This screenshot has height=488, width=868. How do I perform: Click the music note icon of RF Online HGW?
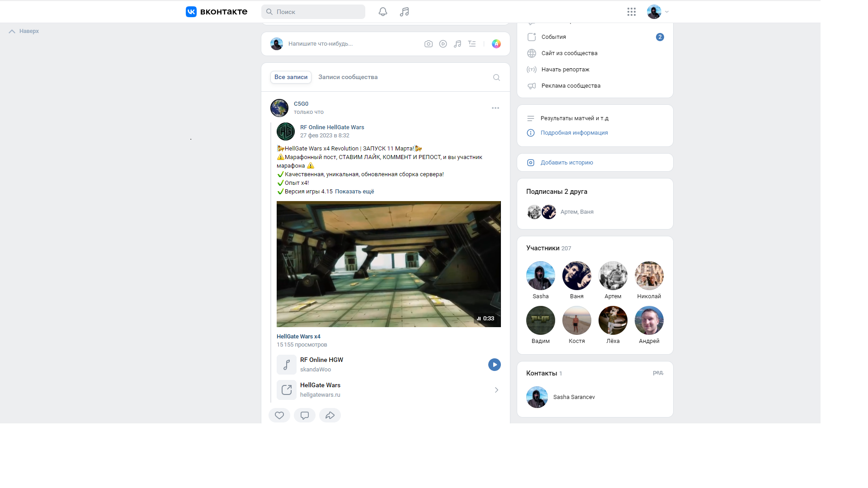(x=287, y=365)
